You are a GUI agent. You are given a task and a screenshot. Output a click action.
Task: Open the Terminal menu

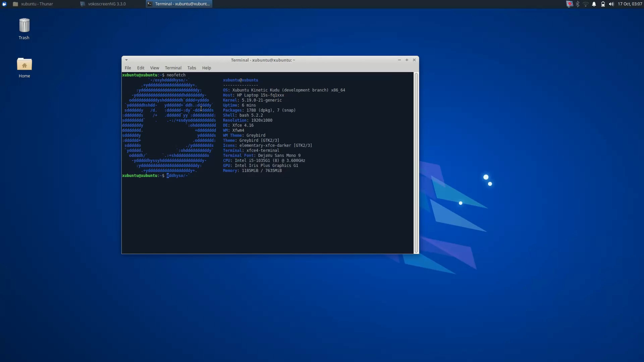point(173,68)
